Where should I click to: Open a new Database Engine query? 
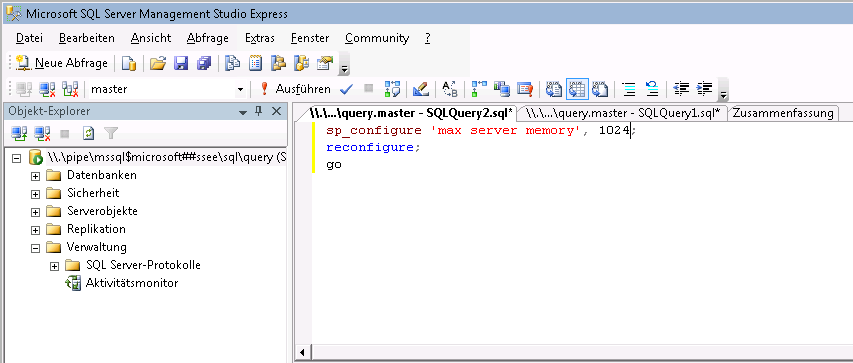(x=129, y=63)
